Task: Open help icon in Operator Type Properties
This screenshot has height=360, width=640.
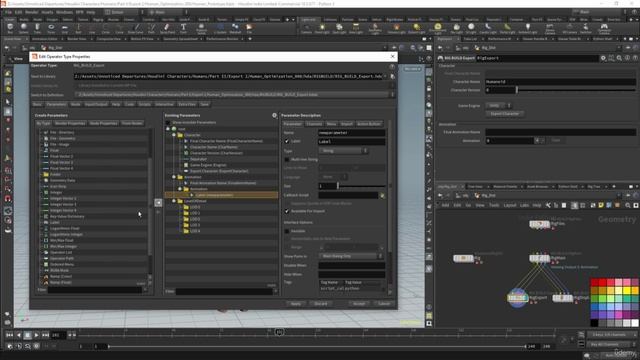Action: tap(392, 66)
